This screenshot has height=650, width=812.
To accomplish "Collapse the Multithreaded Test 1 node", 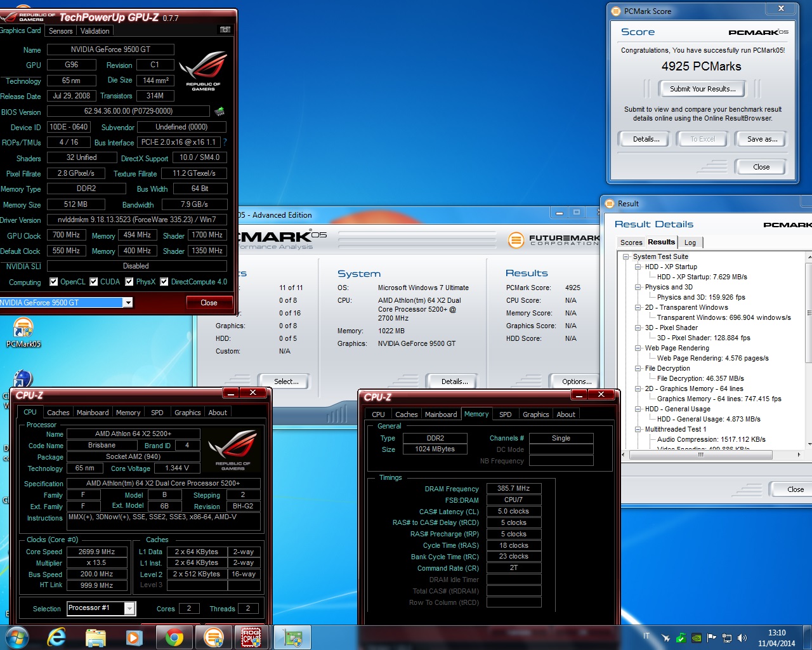I will coord(638,429).
